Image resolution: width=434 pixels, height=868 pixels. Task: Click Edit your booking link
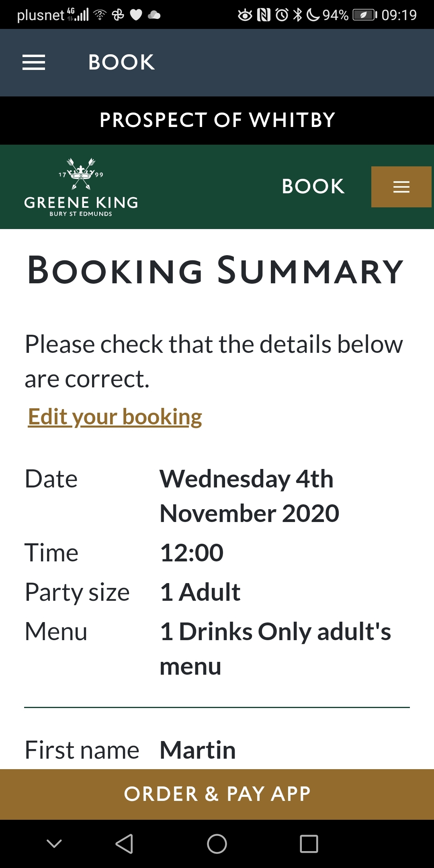tap(115, 417)
